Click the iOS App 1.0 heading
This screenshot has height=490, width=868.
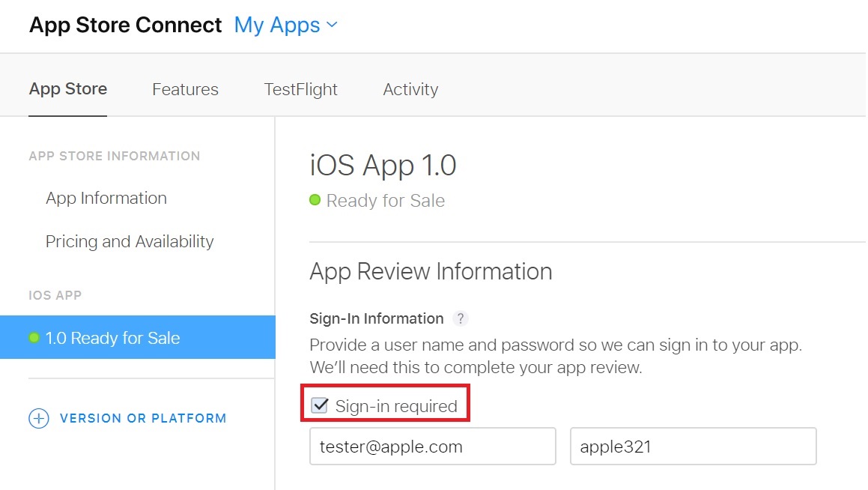pyautogui.click(x=383, y=165)
